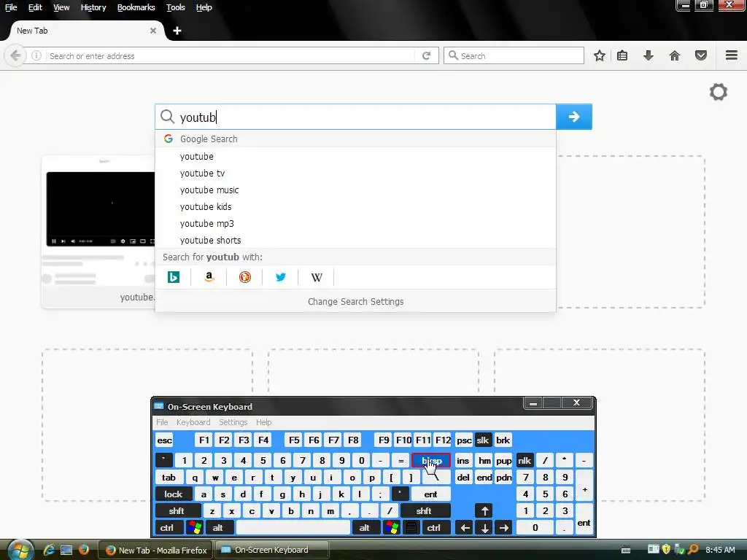Image resolution: width=747 pixels, height=560 pixels.
Task: Choose the "youtube" suggestion
Action: [x=355, y=156]
